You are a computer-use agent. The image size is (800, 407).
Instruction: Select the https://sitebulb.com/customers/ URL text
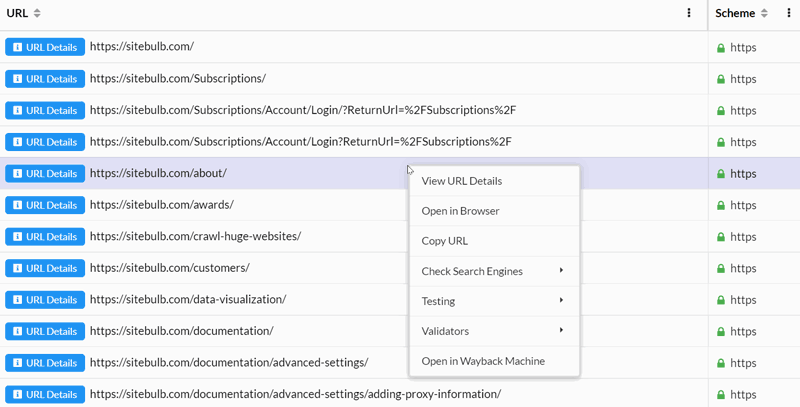click(x=169, y=268)
